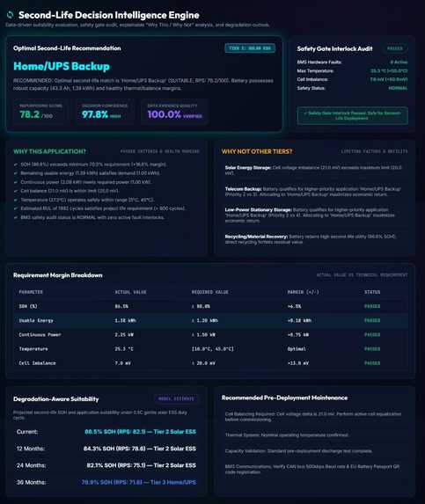Click the PASSED status in the Usable Energy row
This screenshot has height=504, width=425.
372,320
